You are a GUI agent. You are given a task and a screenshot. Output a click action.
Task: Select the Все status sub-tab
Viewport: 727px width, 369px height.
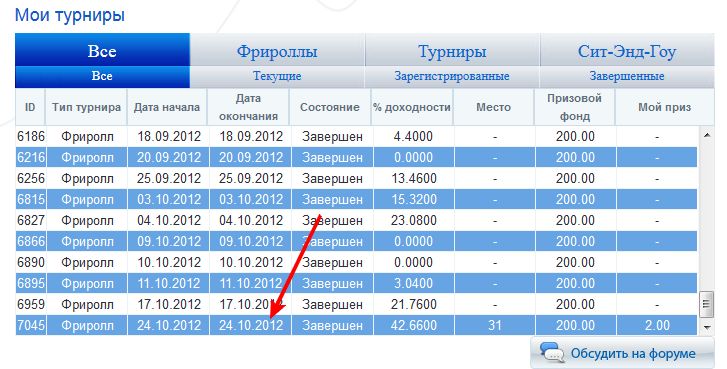pyautogui.click(x=102, y=76)
